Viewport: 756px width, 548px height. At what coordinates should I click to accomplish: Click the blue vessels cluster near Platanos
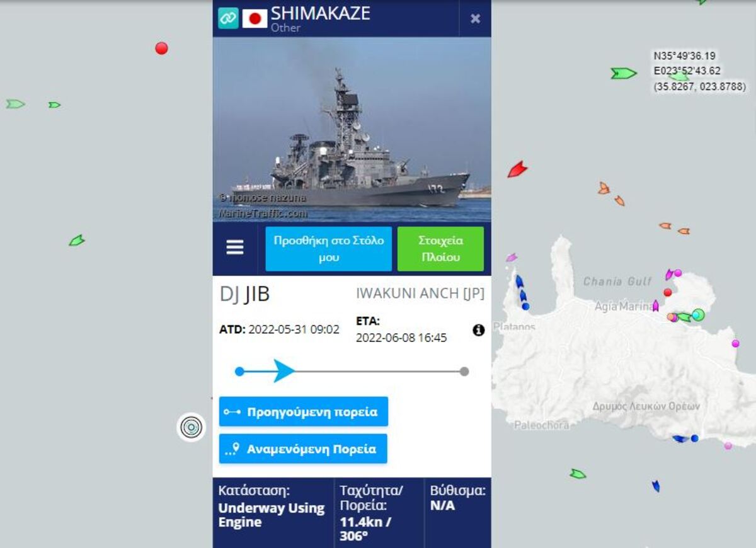point(522,292)
